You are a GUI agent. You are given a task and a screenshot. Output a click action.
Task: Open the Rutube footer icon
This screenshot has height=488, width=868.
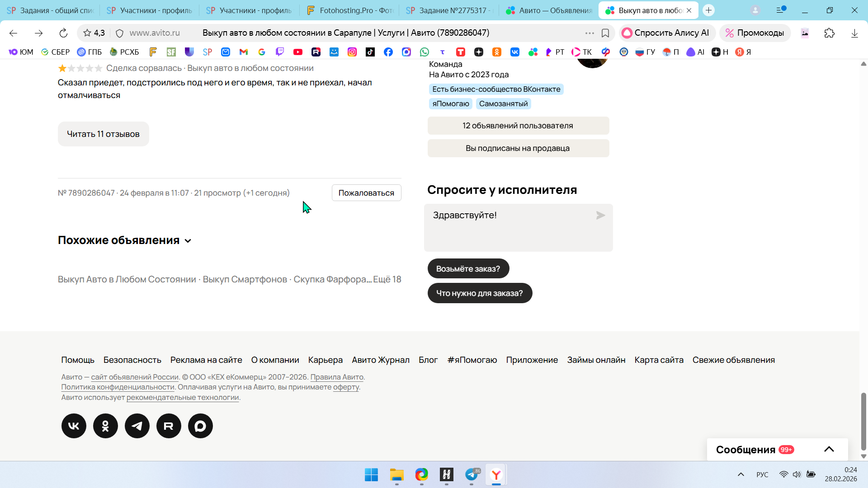[169, 426]
